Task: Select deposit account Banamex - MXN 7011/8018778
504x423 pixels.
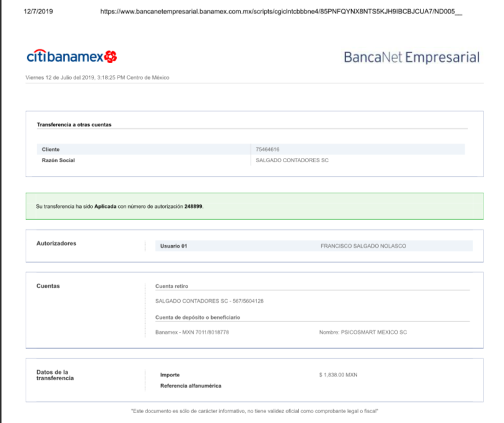Action: tap(192, 333)
